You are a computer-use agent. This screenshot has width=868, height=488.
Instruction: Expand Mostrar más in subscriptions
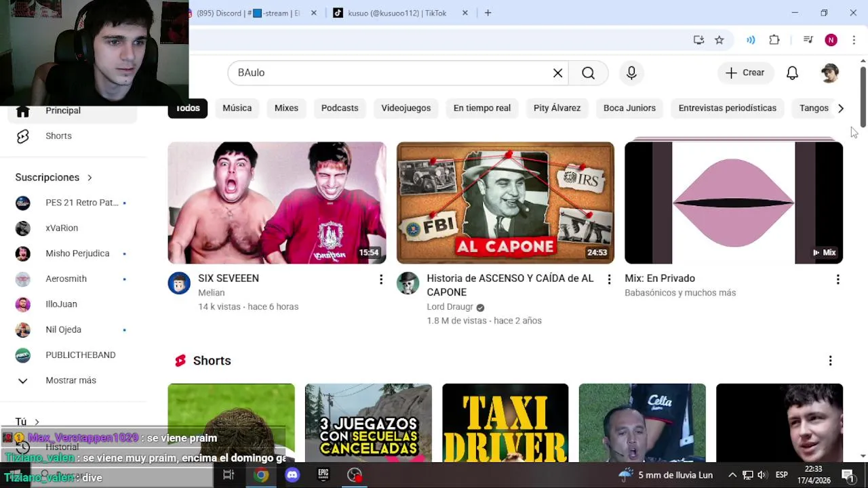click(x=72, y=380)
